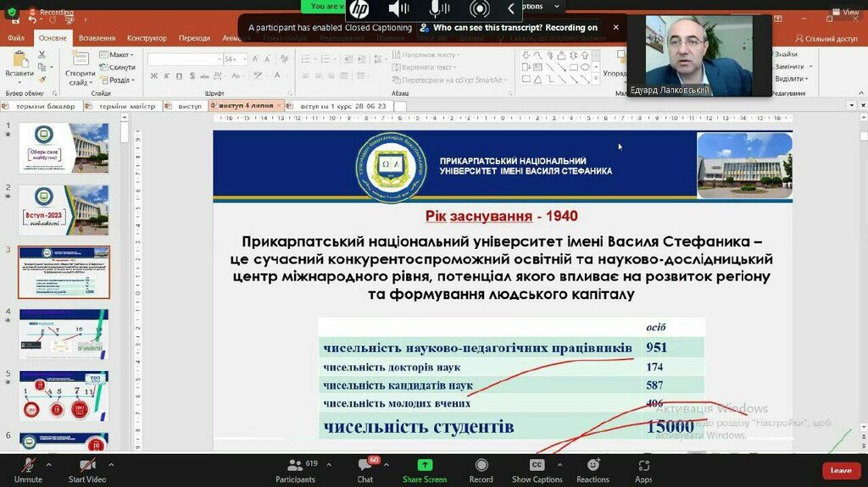Leave the meeting
This screenshot has height=487, width=868.
(x=840, y=470)
